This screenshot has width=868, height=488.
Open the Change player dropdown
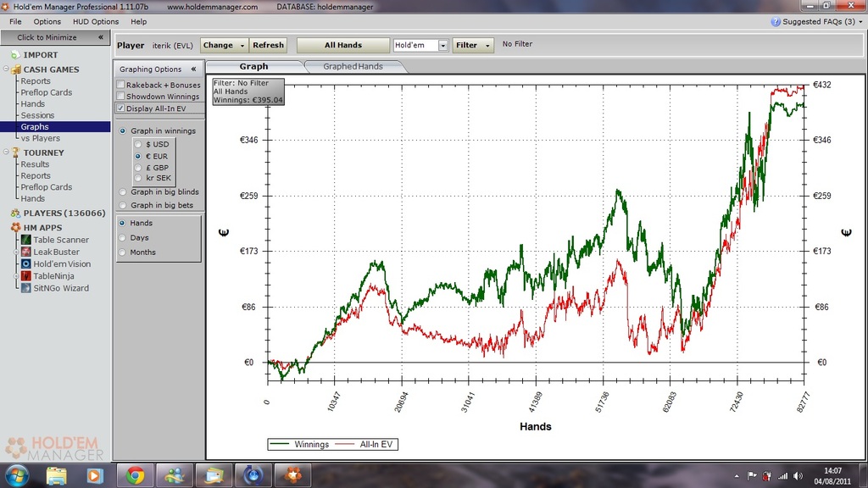tap(224, 46)
